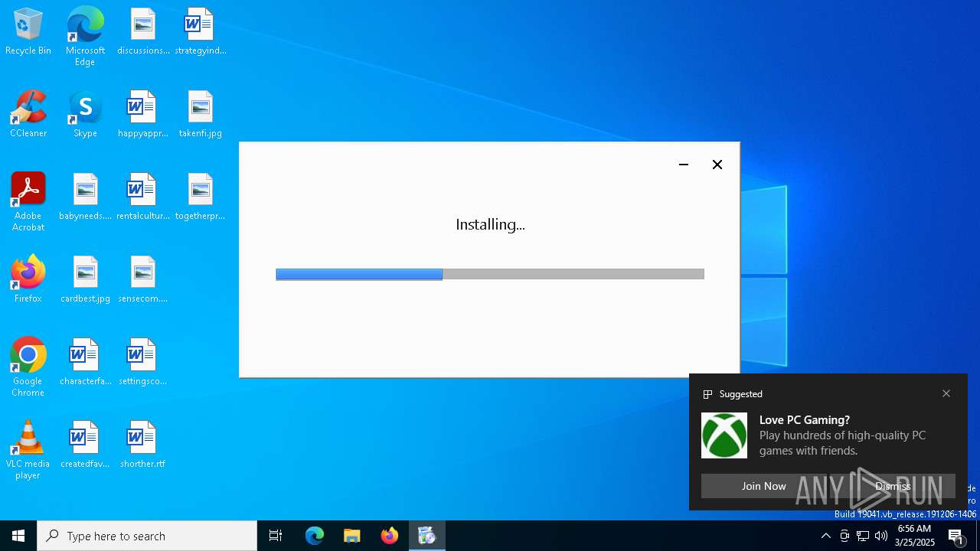Select the discussions image file icon

point(143,32)
